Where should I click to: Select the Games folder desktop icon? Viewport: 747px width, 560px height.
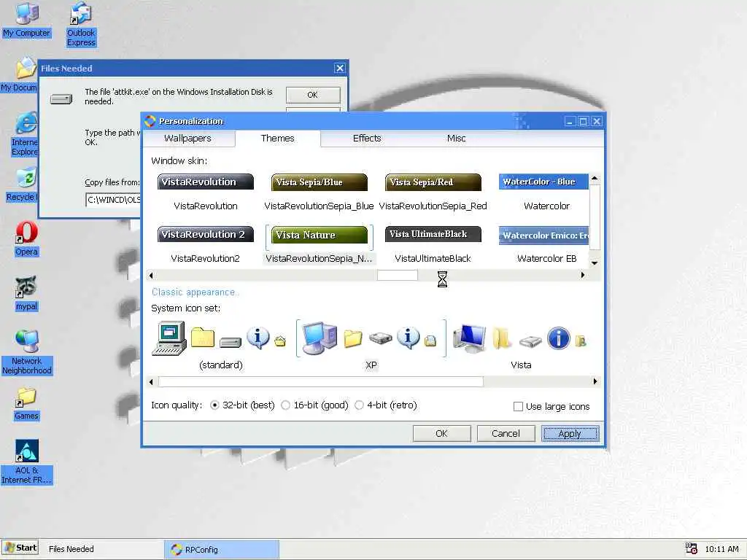(x=26, y=404)
